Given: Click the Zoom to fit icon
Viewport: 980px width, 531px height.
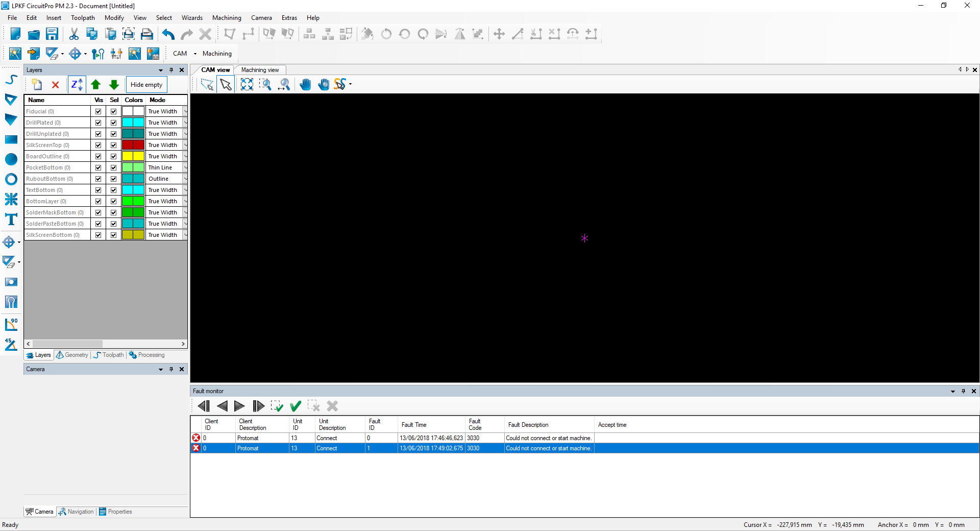Looking at the screenshot, I should click(247, 85).
